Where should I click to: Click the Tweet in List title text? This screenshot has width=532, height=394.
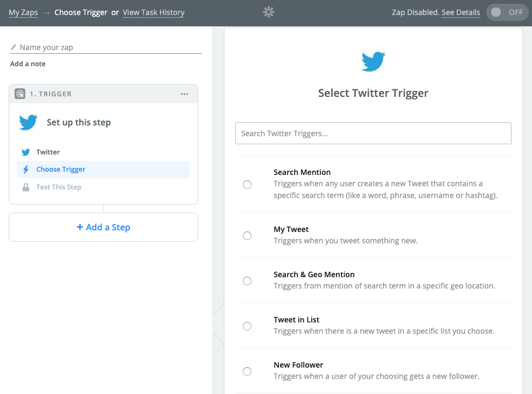coord(297,320)
